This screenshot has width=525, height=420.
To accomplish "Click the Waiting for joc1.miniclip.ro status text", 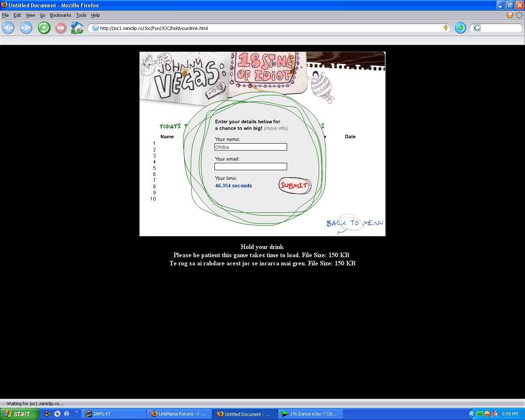I will pos(35,404).
